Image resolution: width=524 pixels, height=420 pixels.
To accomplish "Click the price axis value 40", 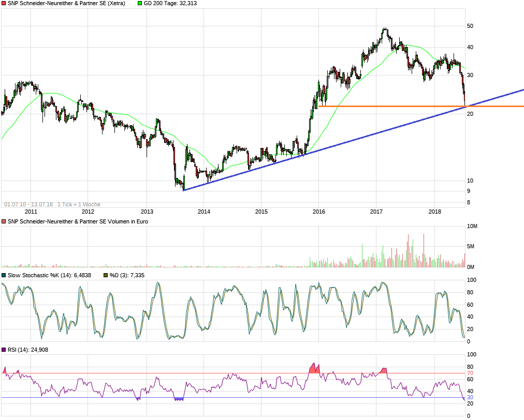I will [470, 48].
